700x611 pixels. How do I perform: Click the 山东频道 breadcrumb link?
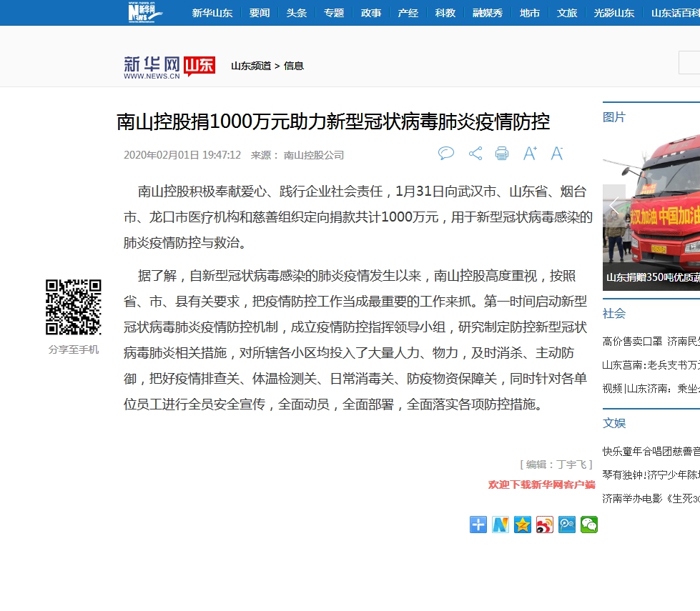pos(250,66)
